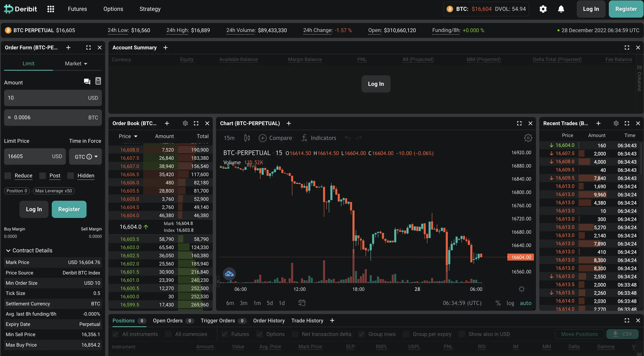
Task: Open chart properties gear icon
Action: point(528,138)
